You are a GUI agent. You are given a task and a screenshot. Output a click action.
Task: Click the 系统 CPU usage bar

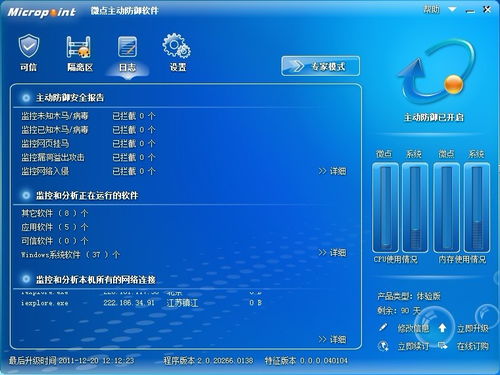(415, 207)
